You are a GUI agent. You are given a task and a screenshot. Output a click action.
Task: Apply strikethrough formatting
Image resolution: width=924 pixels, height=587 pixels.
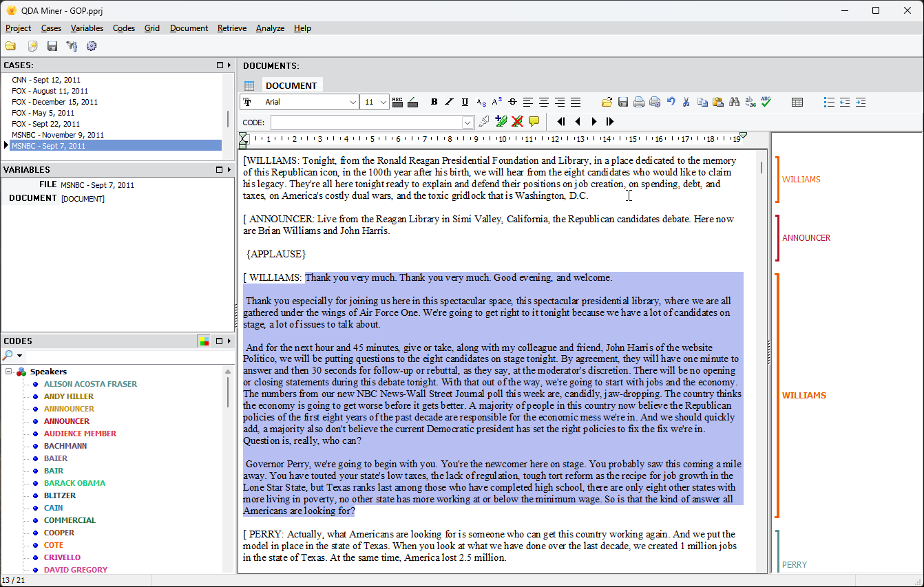click(x=512, y=102)
